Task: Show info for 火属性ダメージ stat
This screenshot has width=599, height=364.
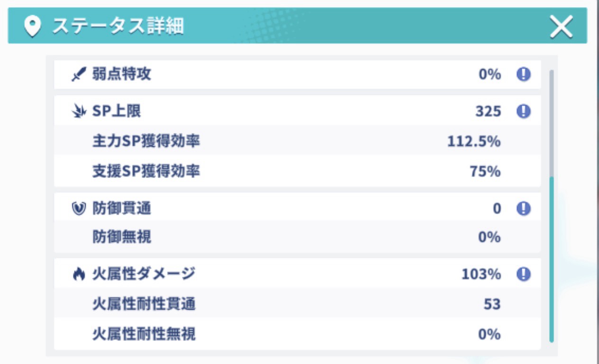Action: (x=523, y=274)
